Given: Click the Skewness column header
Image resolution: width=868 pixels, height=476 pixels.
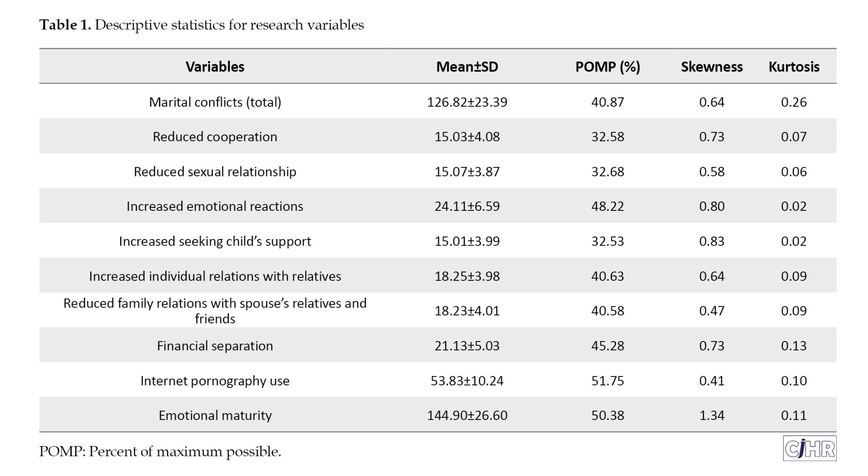Looking at the screenshot, I should pyautogui.click(x=711, y=67).
